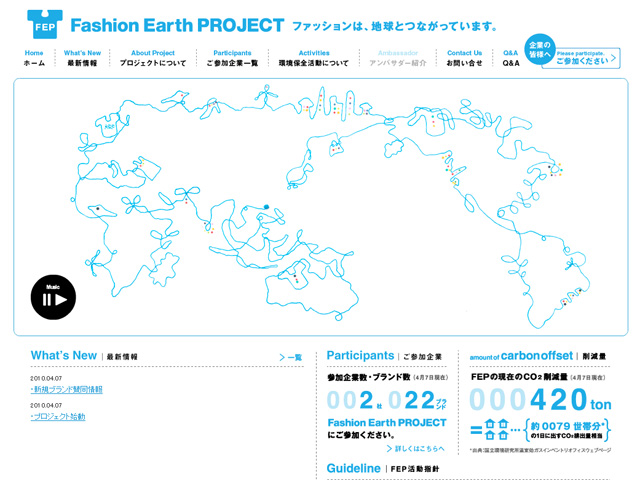The width and height of the screenshot is (640, 480).
Task: Open the Q&A menu item
Action: click(511, 58)
